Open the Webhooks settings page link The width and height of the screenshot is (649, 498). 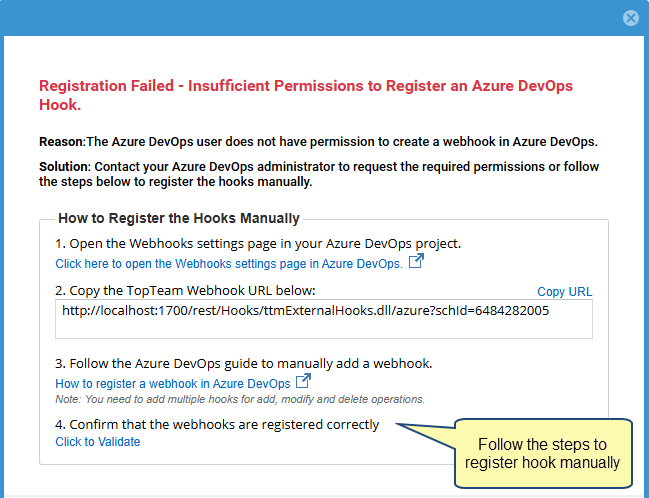229,264
